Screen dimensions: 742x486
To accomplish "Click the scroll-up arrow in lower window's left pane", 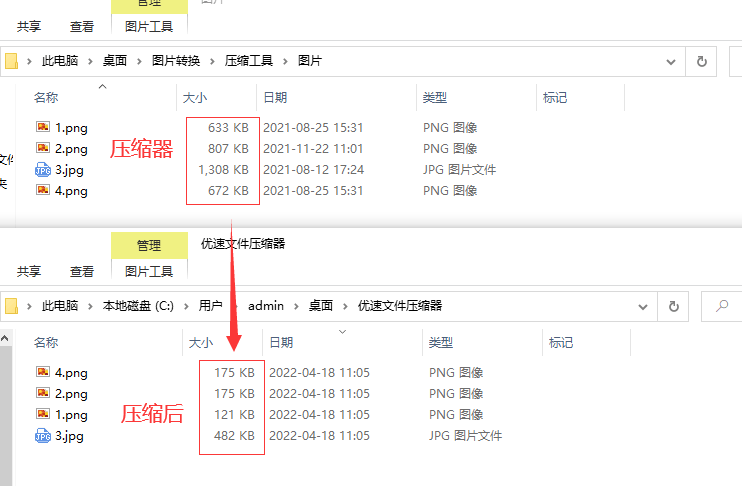I will (5, 338).
